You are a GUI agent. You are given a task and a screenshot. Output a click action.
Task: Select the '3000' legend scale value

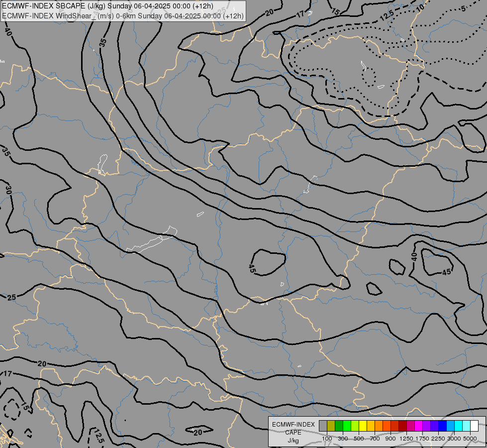454,439
